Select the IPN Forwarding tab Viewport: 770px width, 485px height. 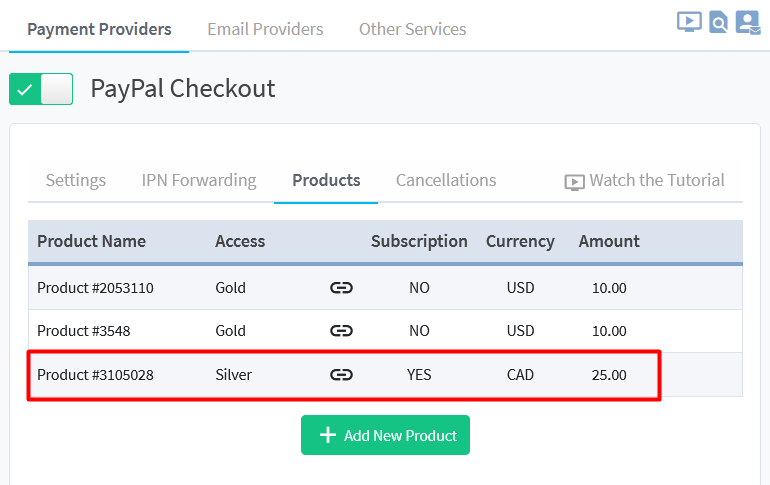(x=199, y=180)
